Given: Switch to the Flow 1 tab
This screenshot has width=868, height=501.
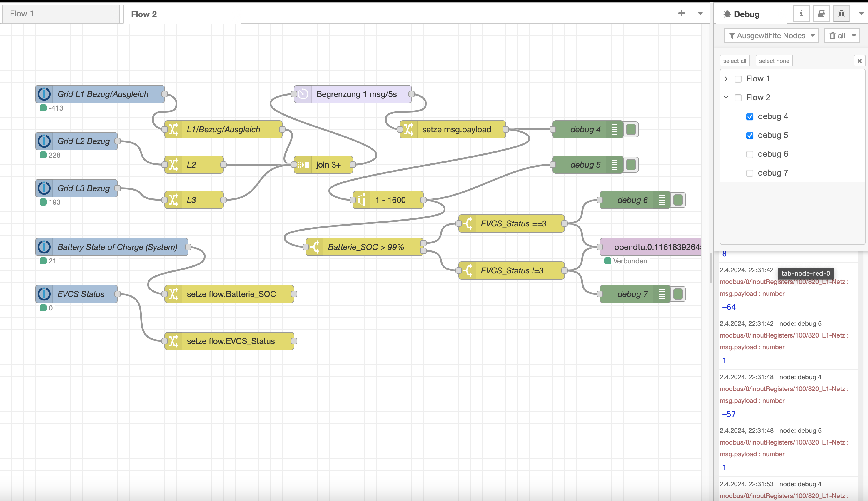Looking at the screenshot, I should (60, 14).
